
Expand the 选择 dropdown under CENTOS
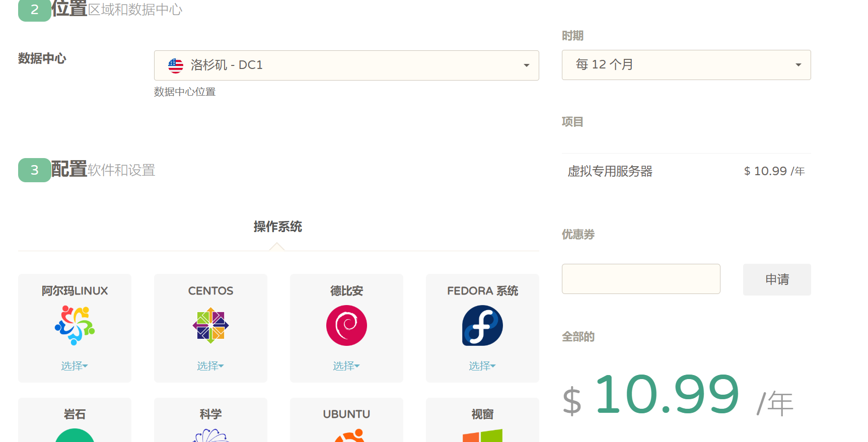click(210, 366)
